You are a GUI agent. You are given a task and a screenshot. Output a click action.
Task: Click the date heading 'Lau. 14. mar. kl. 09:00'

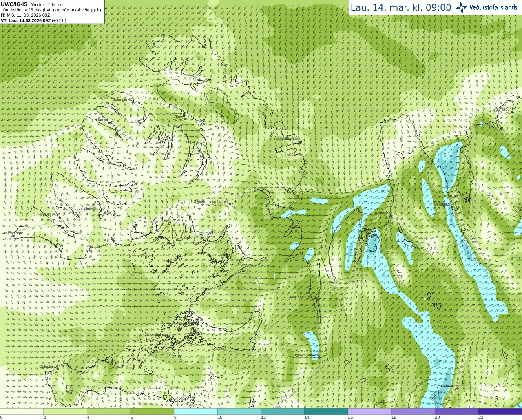401,8
